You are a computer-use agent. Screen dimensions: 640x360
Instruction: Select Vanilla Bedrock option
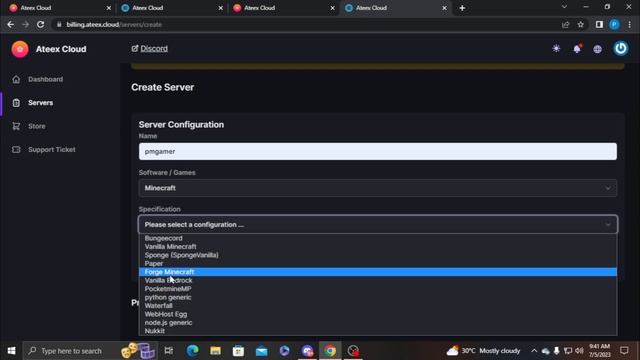point(378,280)
